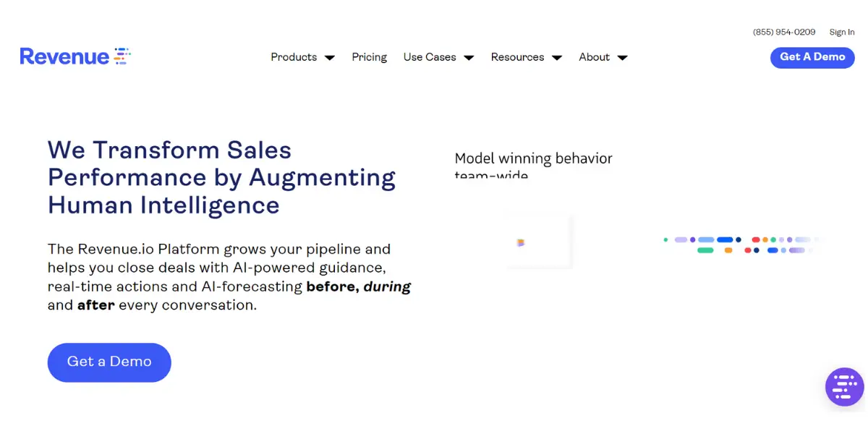Image resolution: width=868 pixels, height=434 pixels.
Task: Click the large Get a Demo button
Action: coord(109,362)
